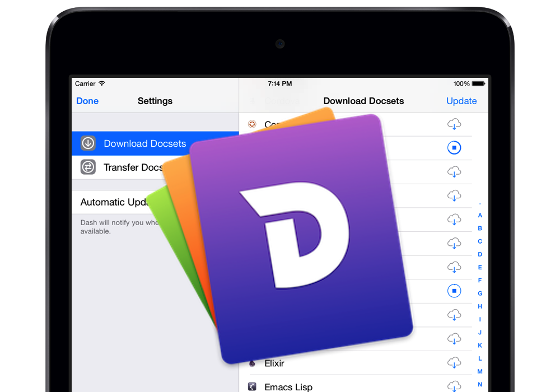Viewport: 560px width, 392px height.
Task: Jump to index letter G
Action: [x=480, y=293]
